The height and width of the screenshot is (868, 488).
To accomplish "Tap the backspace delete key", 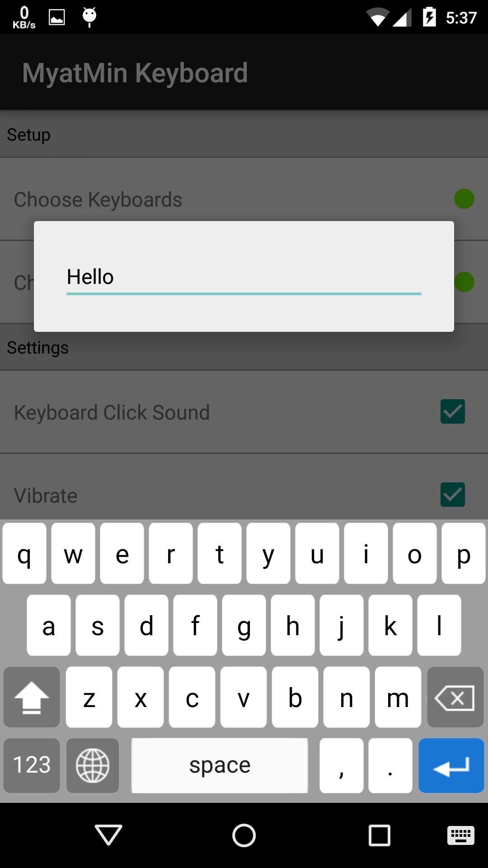I will [x=455, y=697].
